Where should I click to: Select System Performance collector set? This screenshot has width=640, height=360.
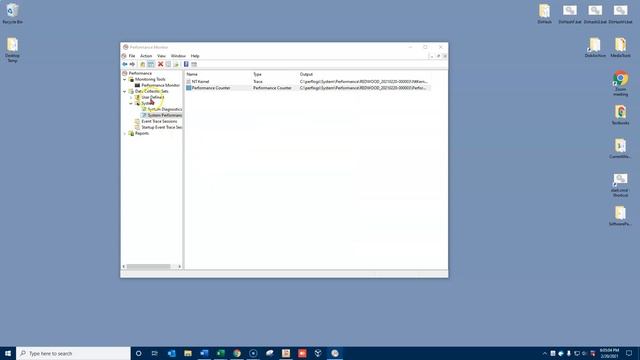tap(164, 116)
